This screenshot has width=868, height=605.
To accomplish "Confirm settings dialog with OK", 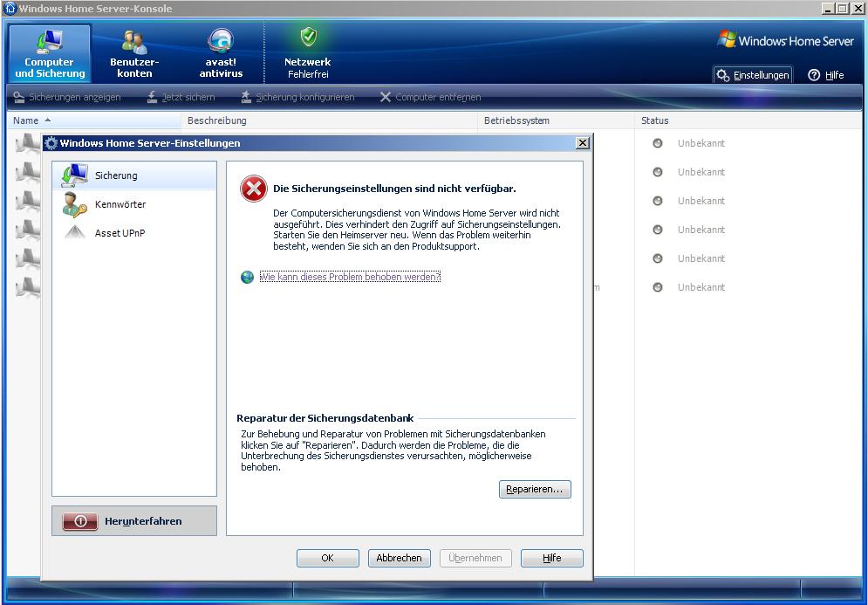I will click(x=328, y=558).
